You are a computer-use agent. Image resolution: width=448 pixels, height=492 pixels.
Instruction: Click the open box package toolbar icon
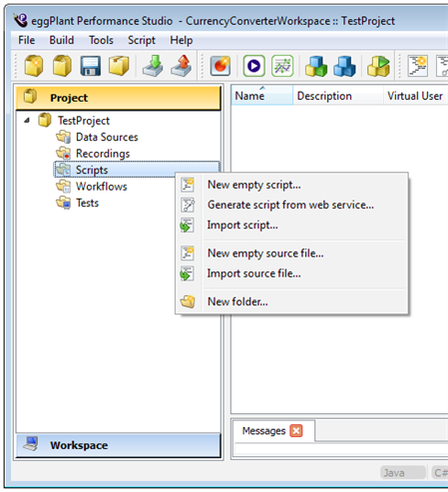click(119, 66)
